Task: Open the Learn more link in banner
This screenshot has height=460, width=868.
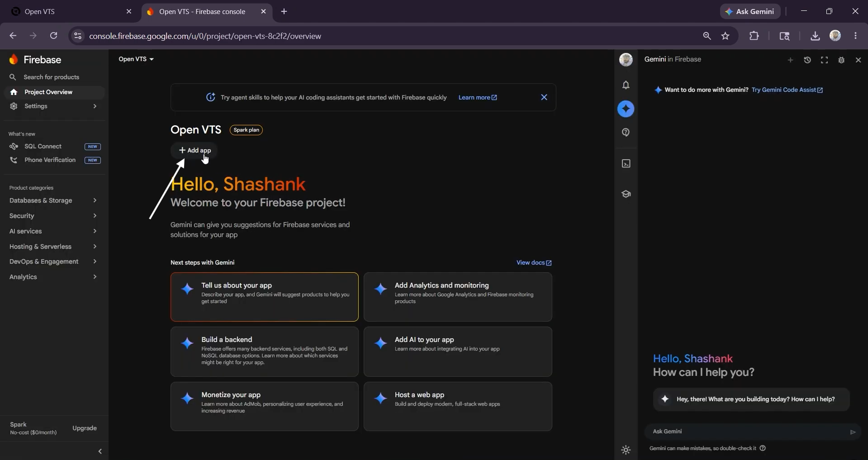Action: click(x=478, y=97)
